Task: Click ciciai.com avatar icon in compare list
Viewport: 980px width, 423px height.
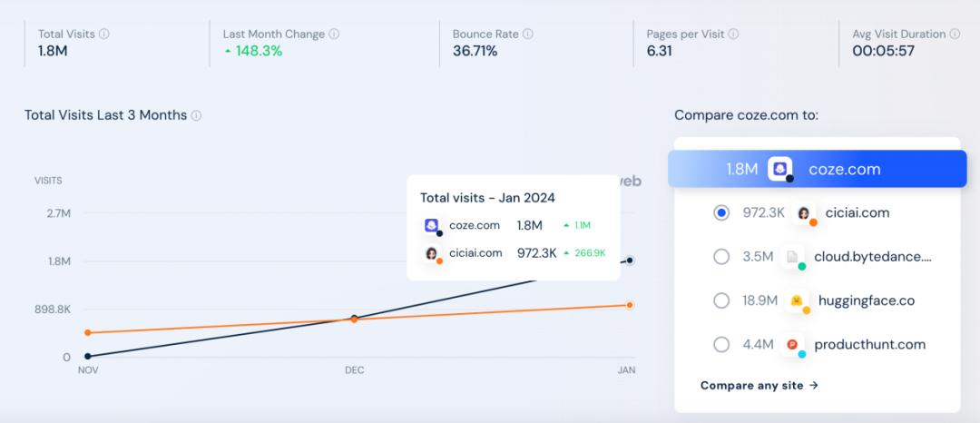Action: 804,213
